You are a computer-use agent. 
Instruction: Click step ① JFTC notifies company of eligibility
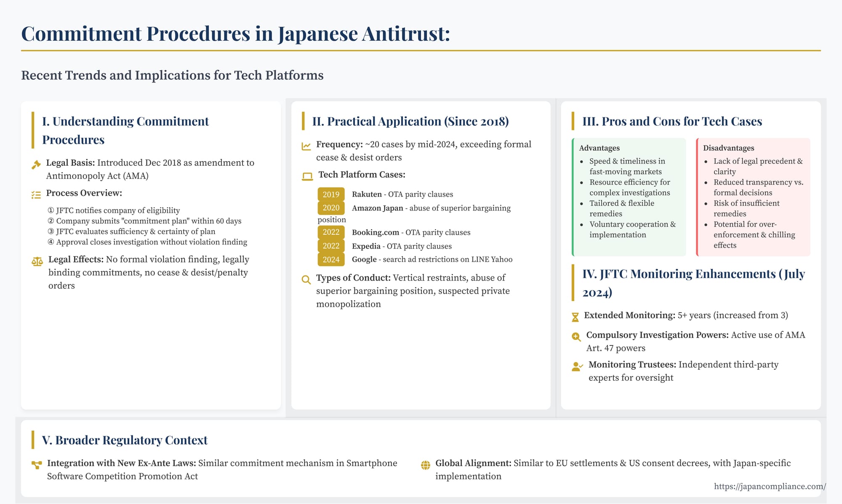[114, 210]
